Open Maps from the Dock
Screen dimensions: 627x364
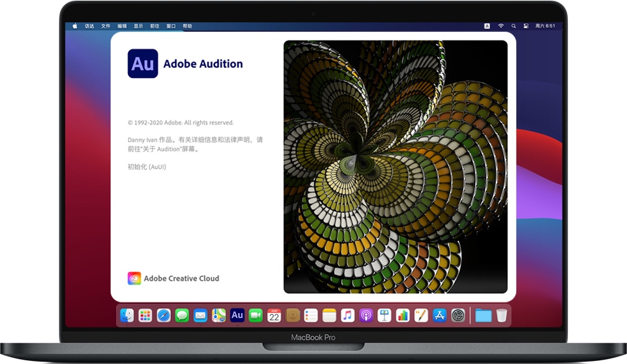218,316
